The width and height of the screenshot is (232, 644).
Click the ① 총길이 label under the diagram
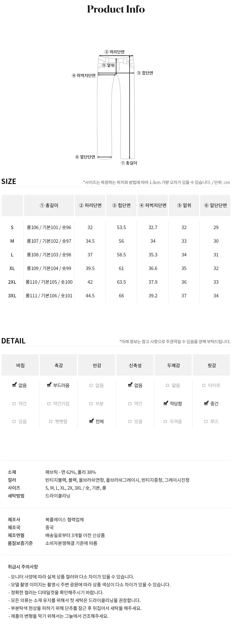pos(129,163)
